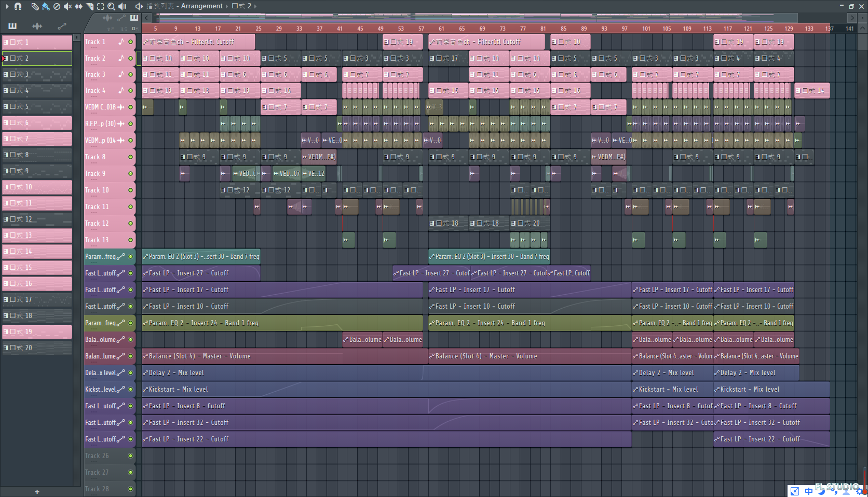868x497 pixels.
Task: Expand the pattern selector arrow after pattern 2
Action: (255, 6)
